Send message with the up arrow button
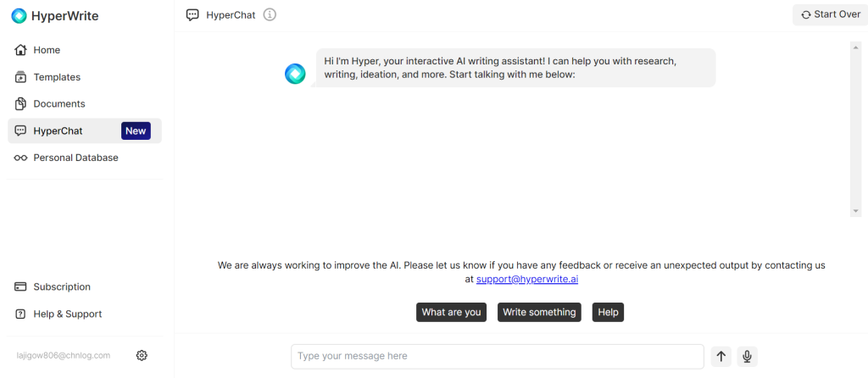 (x=721, y=357)
